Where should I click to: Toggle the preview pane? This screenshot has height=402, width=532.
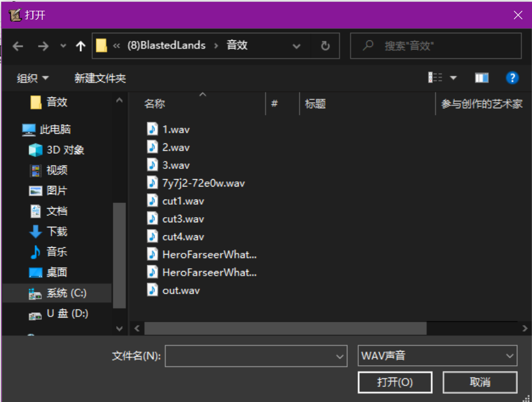point(482,78)
